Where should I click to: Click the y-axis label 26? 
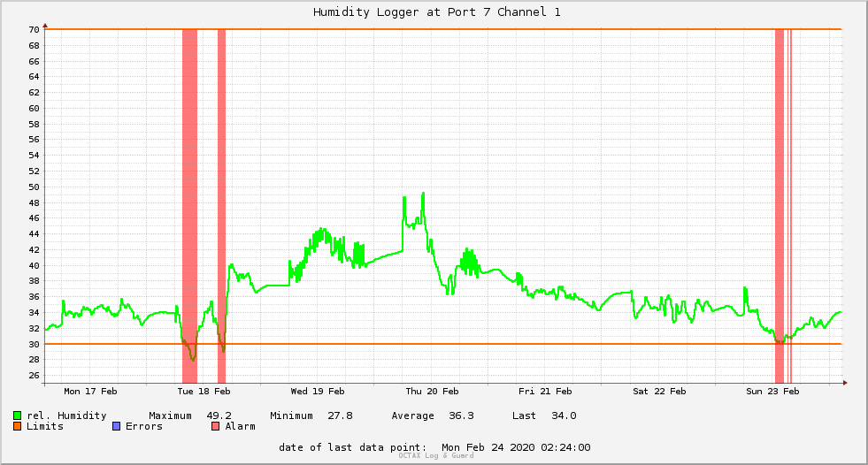pos(35,376)
